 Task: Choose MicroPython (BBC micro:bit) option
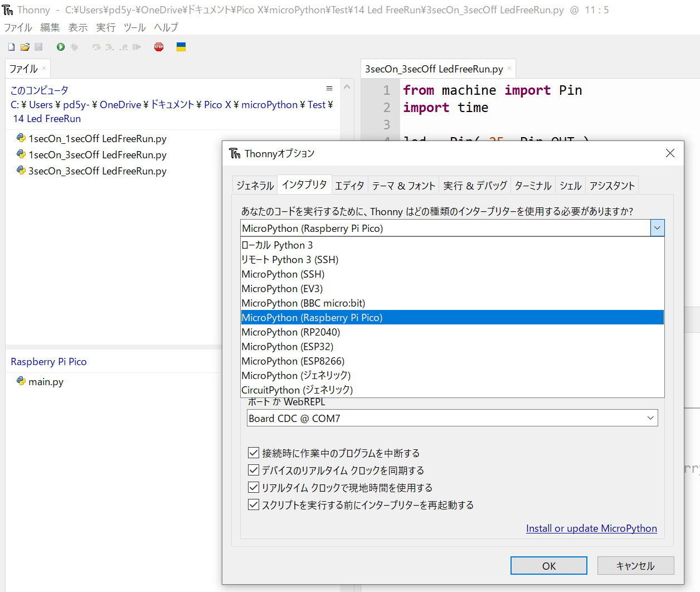(x=453, y=303)
